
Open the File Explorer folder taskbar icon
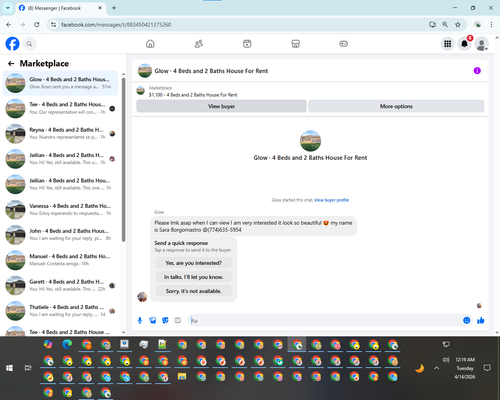pos(182,376)
